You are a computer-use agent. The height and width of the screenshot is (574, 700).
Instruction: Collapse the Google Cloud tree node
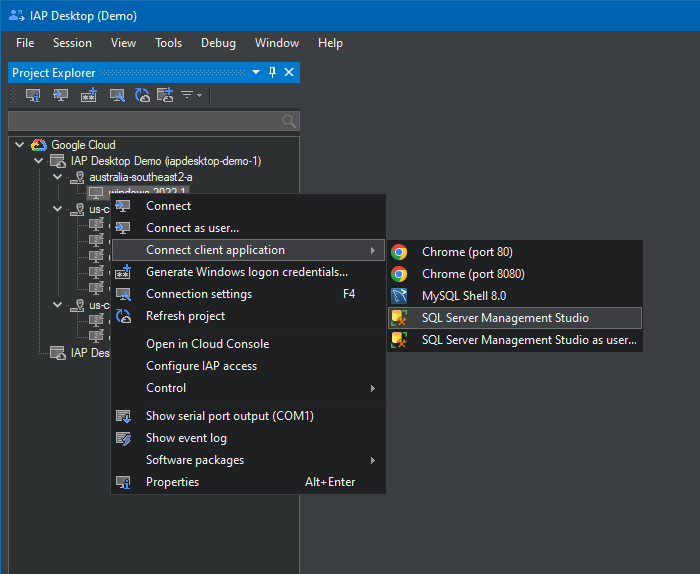(x=20, y=145)
